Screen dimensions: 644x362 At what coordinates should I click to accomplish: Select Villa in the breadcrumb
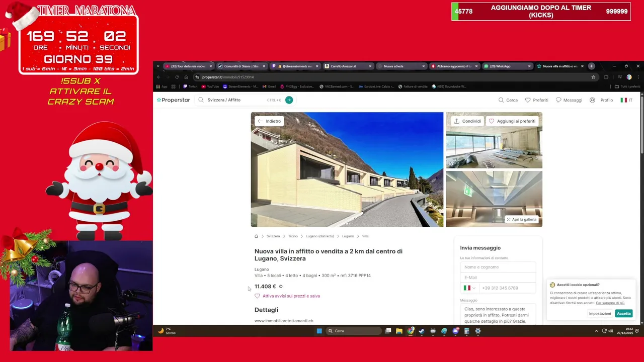click(x=365, y=236)
